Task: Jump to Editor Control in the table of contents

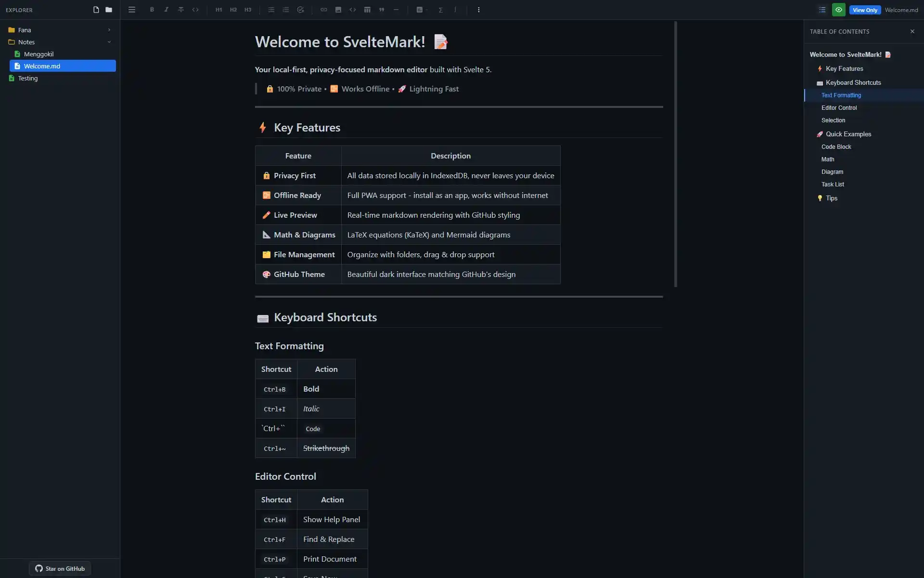Action: tap(838, 107)
